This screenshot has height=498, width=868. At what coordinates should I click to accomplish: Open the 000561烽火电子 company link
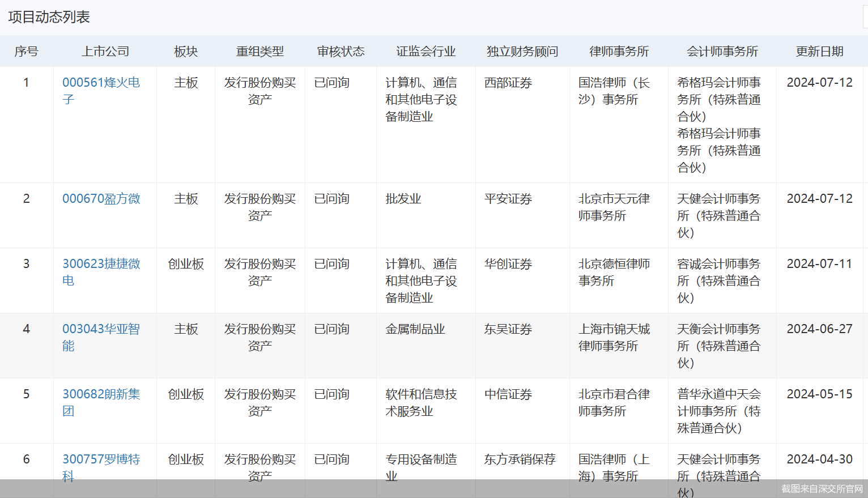101,91
